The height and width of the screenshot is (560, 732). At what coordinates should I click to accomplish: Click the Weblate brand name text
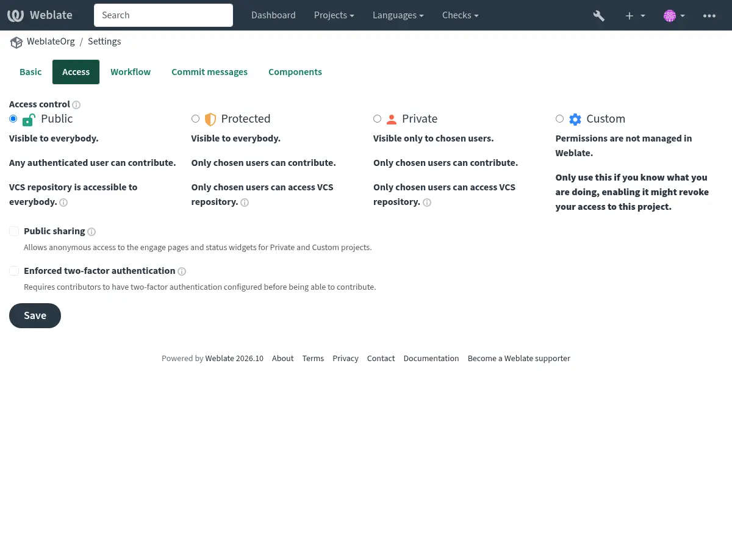(x=51, y=15)
